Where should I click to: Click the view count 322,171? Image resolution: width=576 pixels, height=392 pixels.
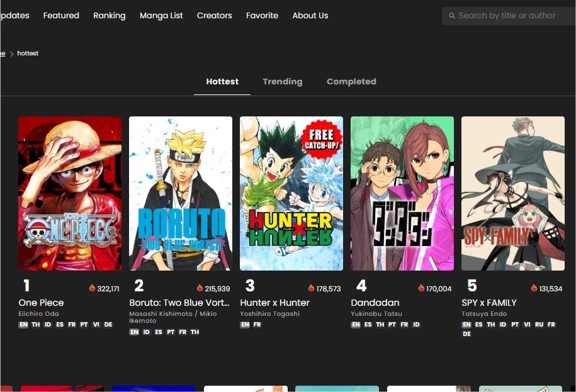click(108, 289)
